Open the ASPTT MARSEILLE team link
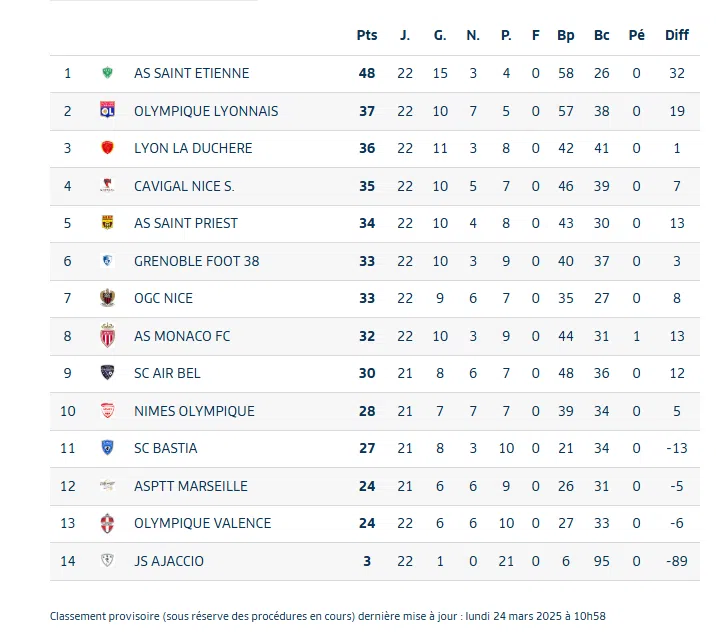 click(x=190, y=486)
